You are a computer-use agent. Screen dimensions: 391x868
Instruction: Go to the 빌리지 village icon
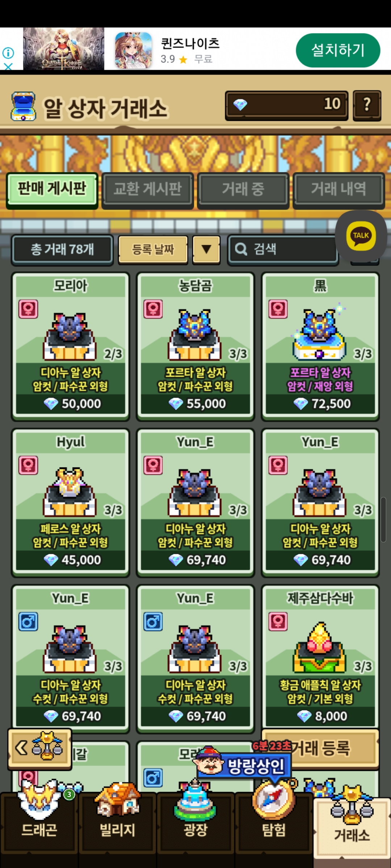point(117,821)
